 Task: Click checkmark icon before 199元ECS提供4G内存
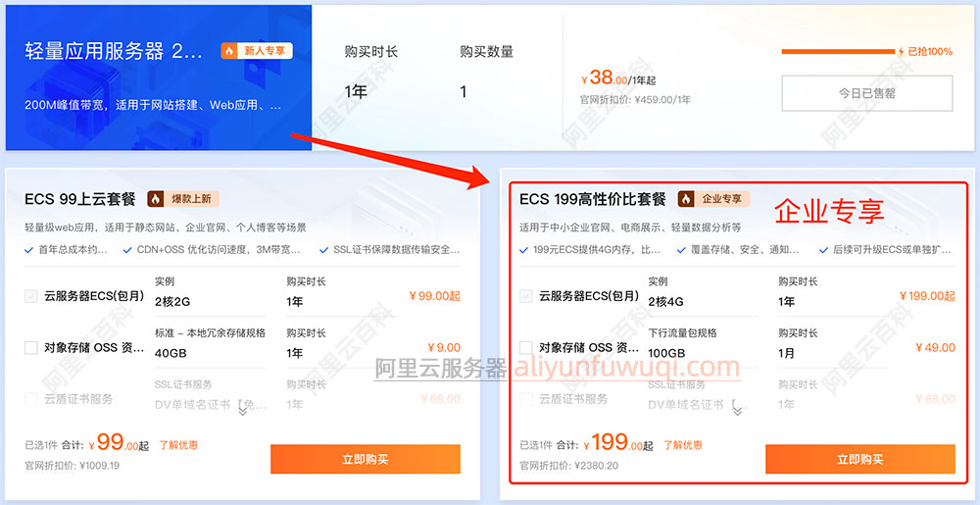pyautogui.click(x=523, y=250)
